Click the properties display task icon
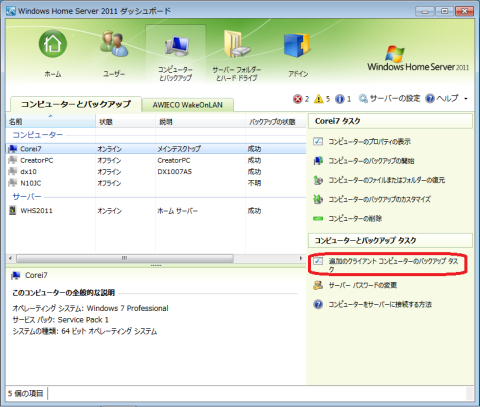 [318, 141]
